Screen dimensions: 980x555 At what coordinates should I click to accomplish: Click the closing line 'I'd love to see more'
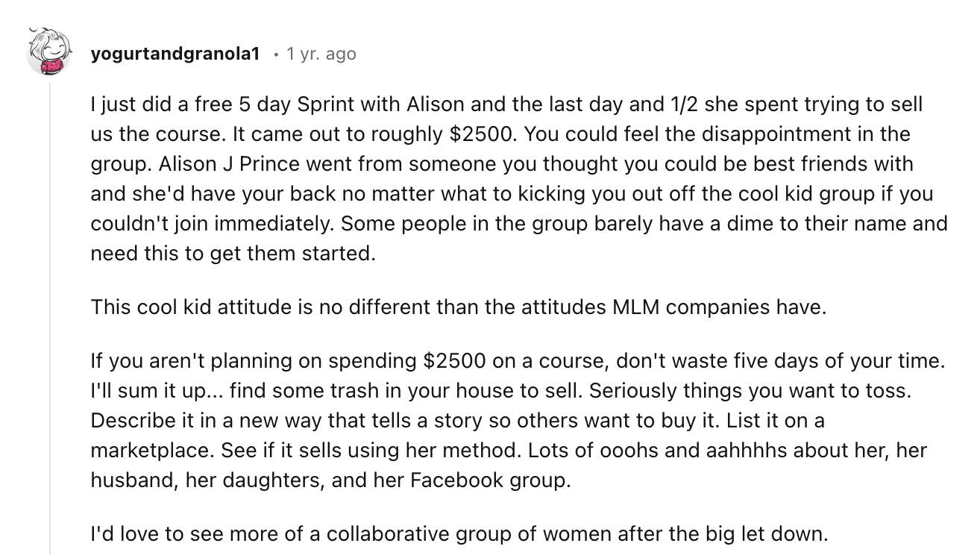pos(459,534)
